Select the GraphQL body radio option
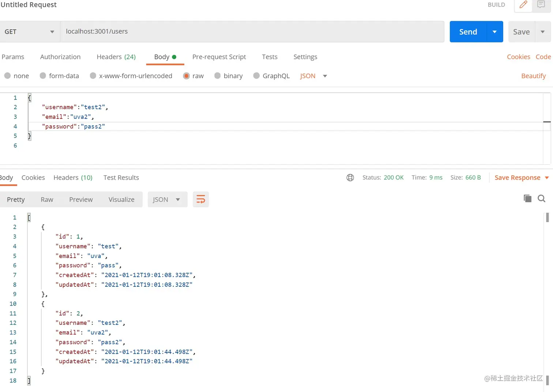Screen dimensions: 553x392 (x=256, y=76)
